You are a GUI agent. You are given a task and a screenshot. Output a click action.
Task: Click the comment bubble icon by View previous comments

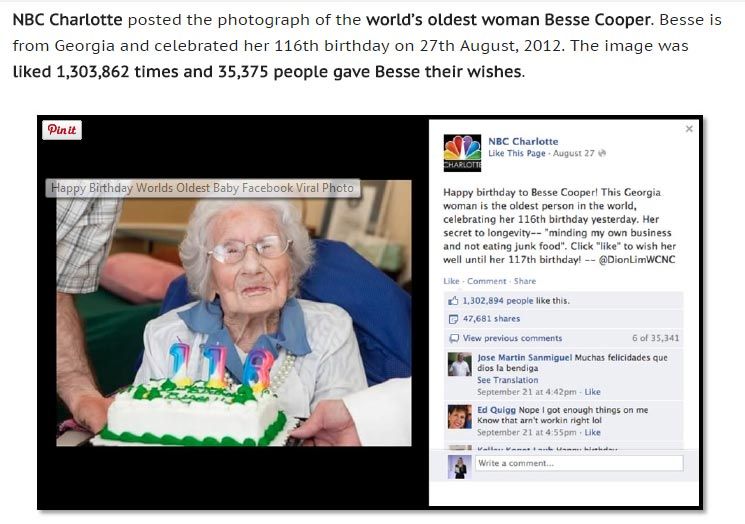[454, 338]
